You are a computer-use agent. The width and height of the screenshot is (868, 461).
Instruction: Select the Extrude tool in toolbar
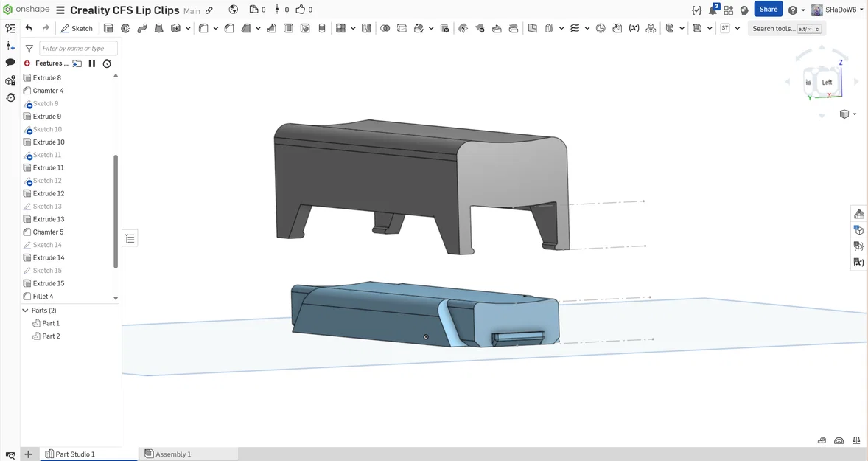coord(108,28)
